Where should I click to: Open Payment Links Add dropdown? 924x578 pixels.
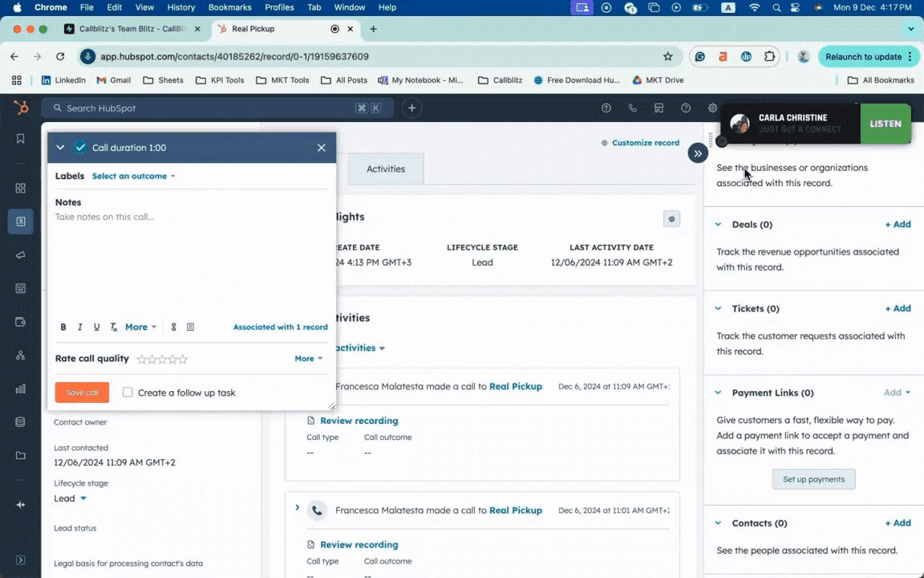897,393
